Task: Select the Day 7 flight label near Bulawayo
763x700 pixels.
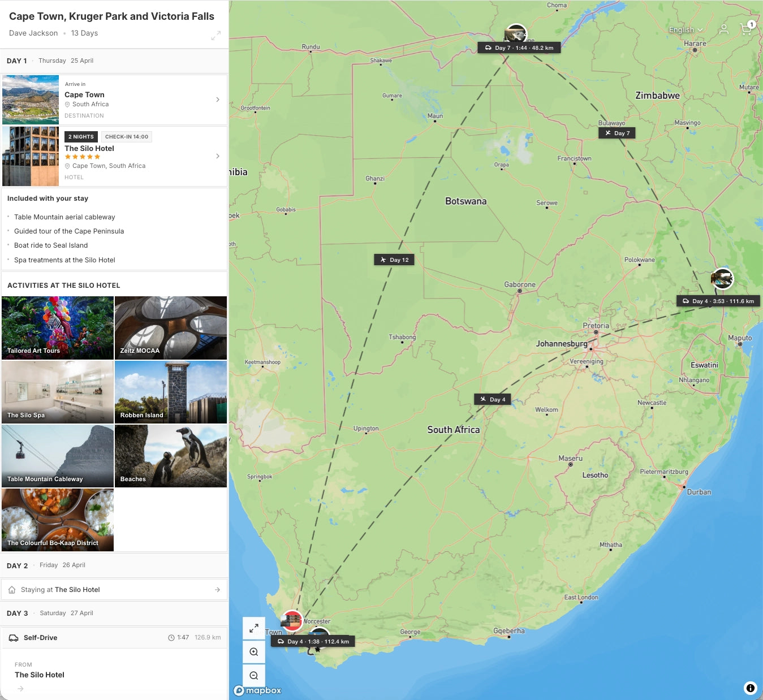Action: click(617, 133)
